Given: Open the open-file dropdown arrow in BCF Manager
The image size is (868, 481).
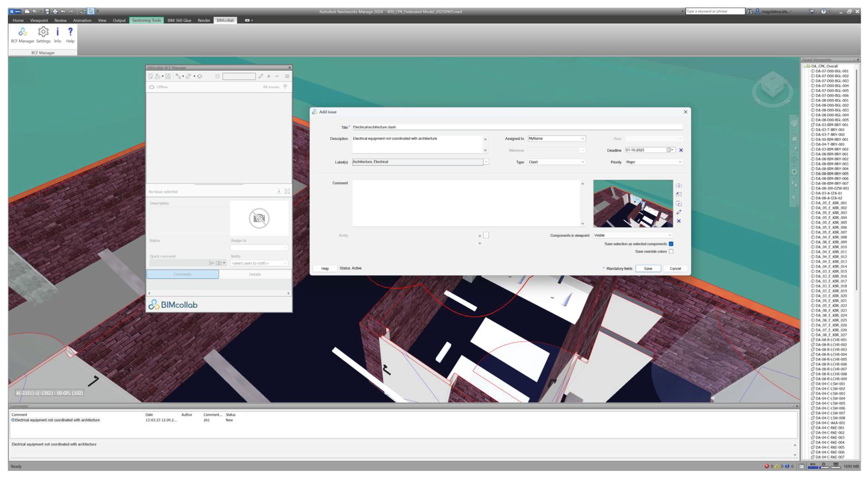Looking at the screenshot, I should [x=163, y=76].
